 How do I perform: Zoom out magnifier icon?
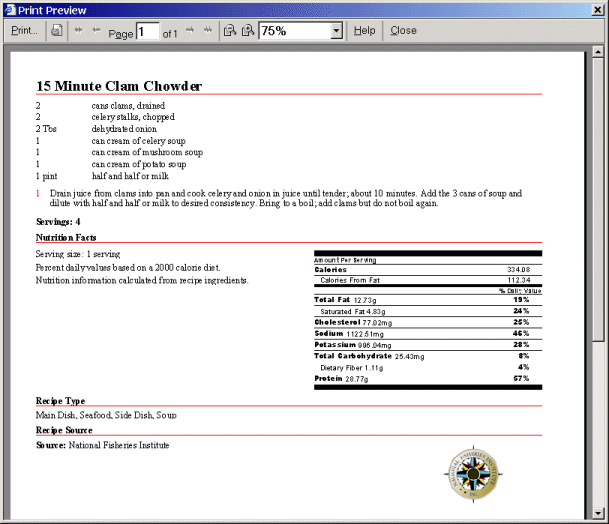(230, 30)
